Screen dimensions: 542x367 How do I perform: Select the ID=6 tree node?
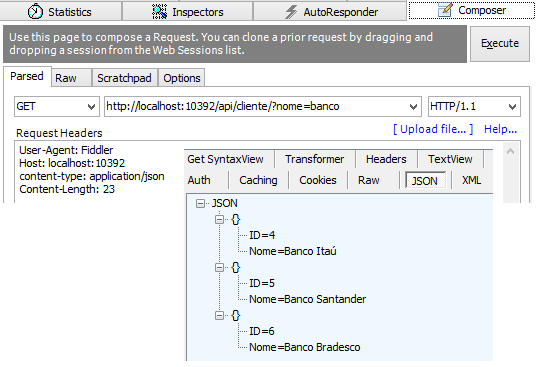pos(262,331)
